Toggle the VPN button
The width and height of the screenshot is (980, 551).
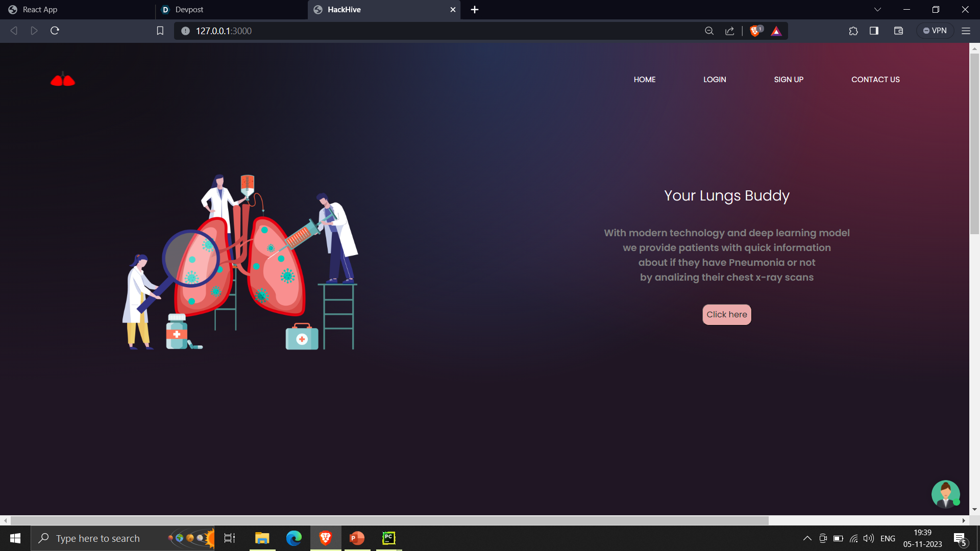[x=935, y=31]
